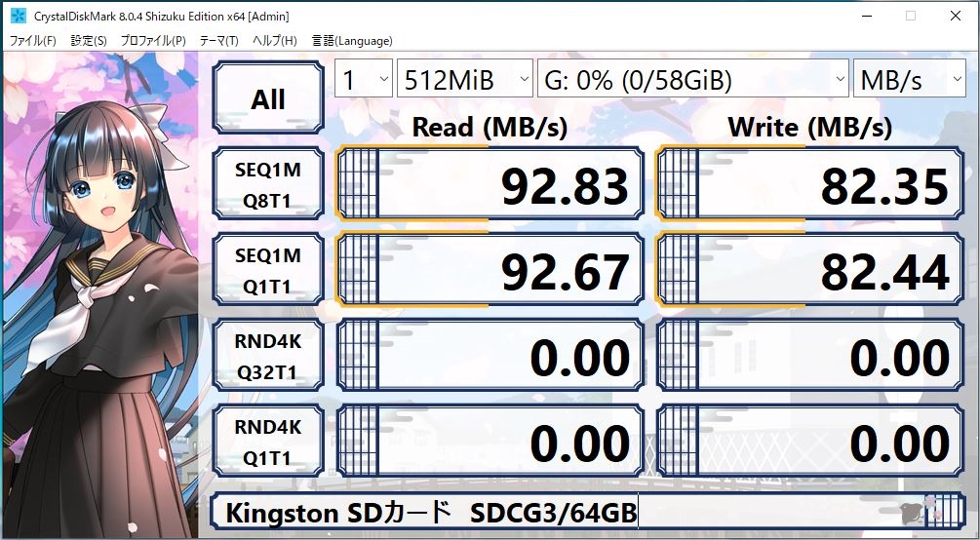Start the RND4K Q32T1 test
Viewport: 980px width, 540px height.
click(268, 355)
